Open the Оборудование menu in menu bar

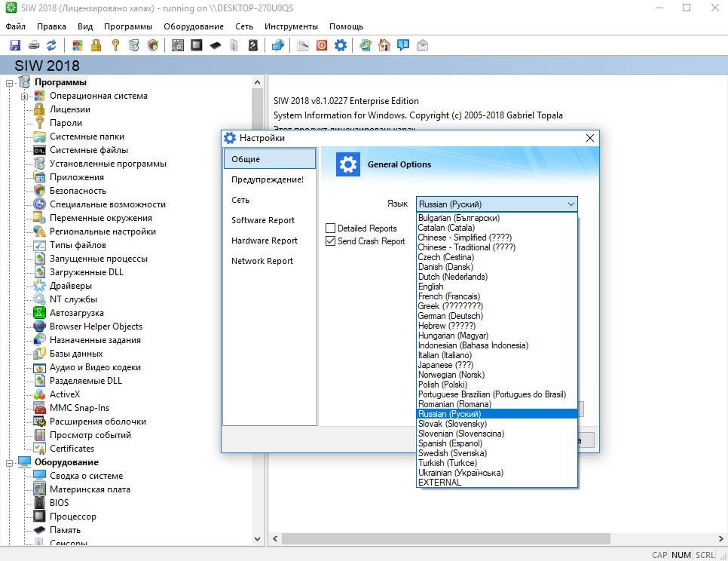(x=194, y=26)
